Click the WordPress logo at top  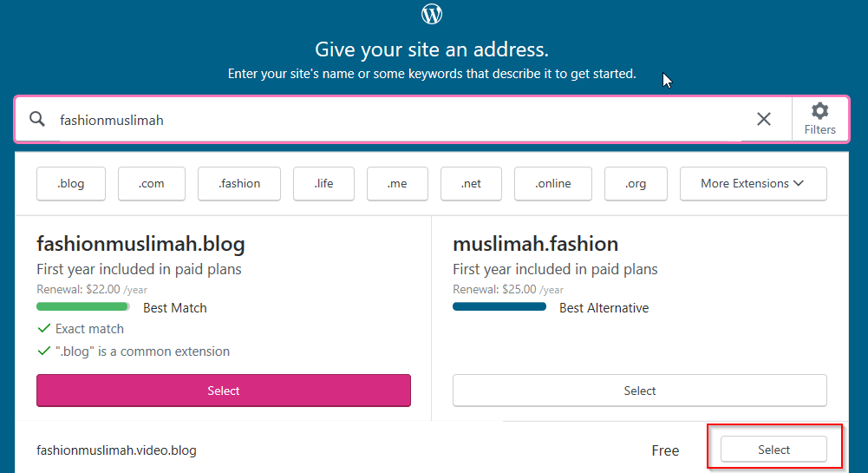click(x=432, y=14)
